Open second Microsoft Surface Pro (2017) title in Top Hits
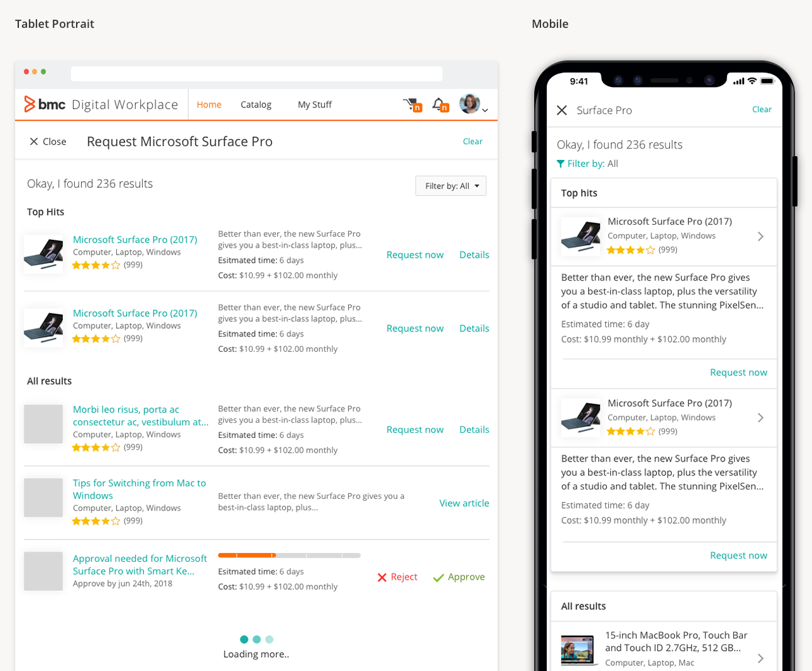Screen dimensions: 812x671 (x=135, y=313)
